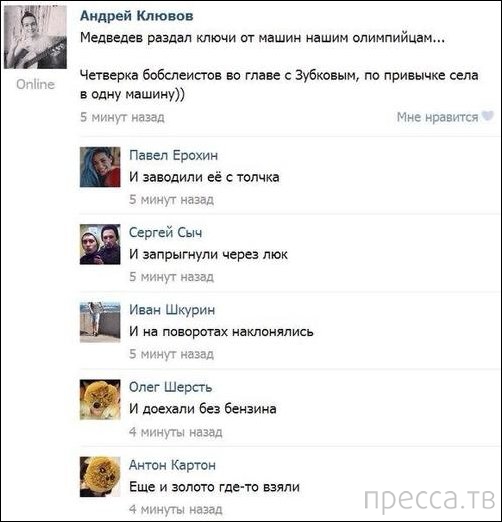
Task: Click Антон Картон's avatar thumbnail
Action: click(x=100, y=477)
